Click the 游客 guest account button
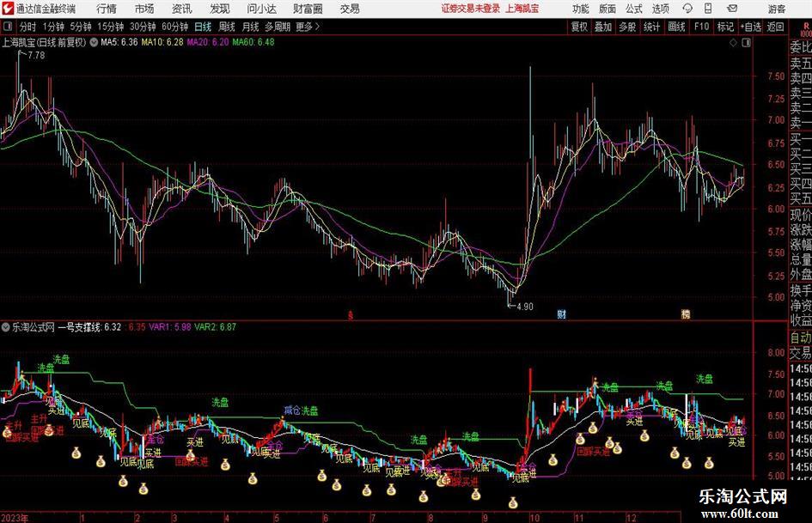812x523 pixels. pos(777,9)
